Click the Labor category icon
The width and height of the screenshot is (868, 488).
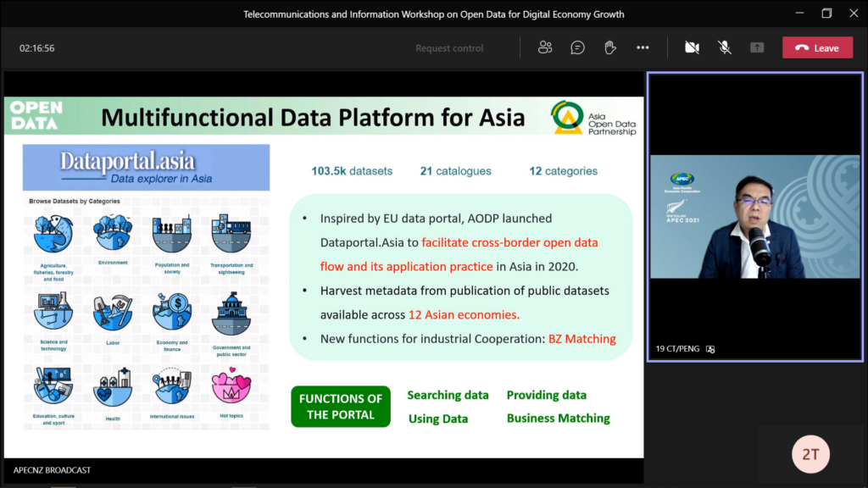pos(113,313)
